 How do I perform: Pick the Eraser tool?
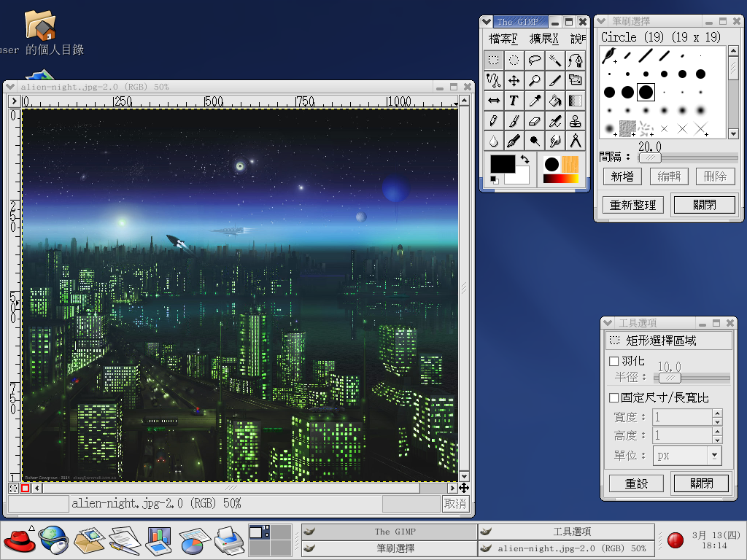point(535,120)
